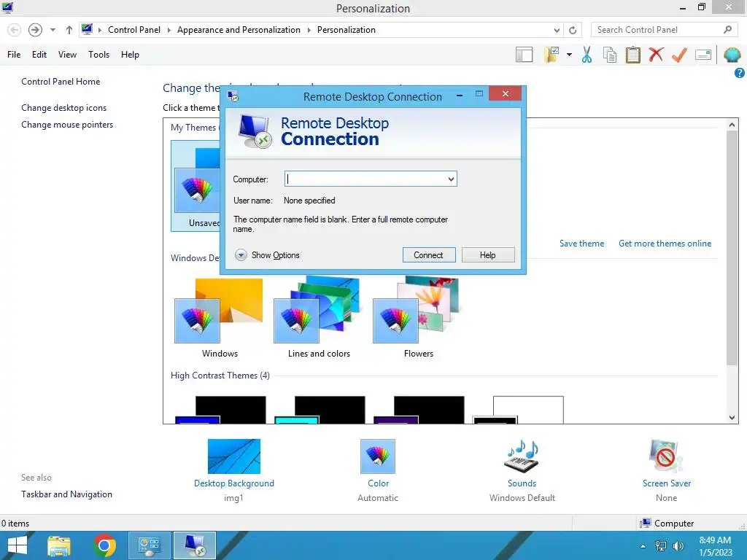747x560 pixels.
Task: Click the Control Panel taskbar button
Action: tap(149, 545)
